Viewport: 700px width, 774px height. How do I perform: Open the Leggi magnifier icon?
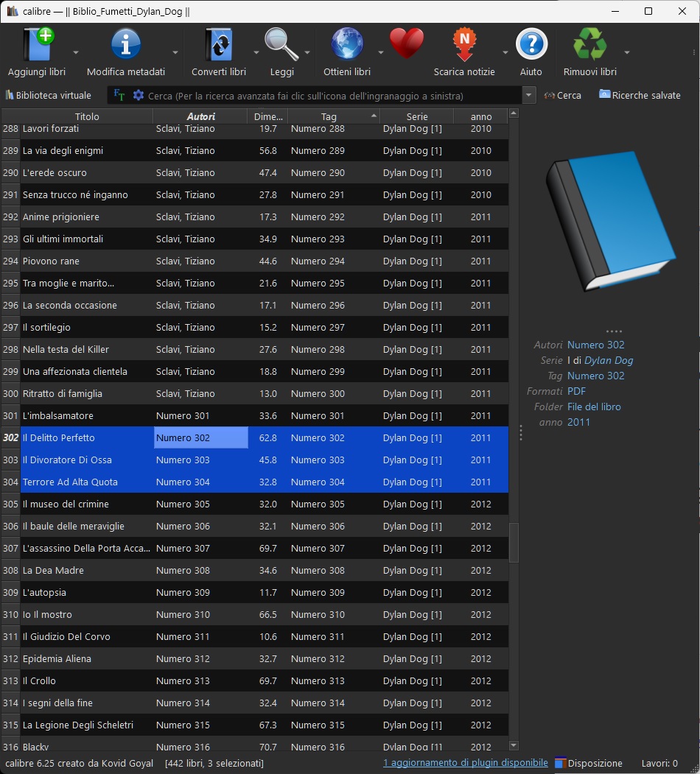coord(281,44)
